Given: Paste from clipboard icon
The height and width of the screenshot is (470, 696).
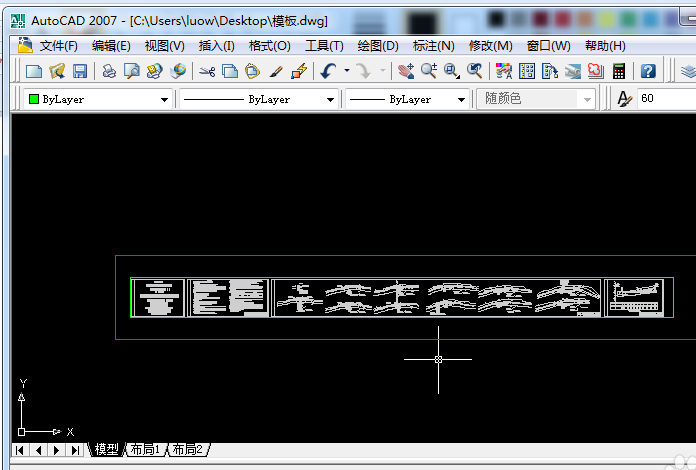Looking at the screenshot, I should pyautogui.click(x=253, y=71).
